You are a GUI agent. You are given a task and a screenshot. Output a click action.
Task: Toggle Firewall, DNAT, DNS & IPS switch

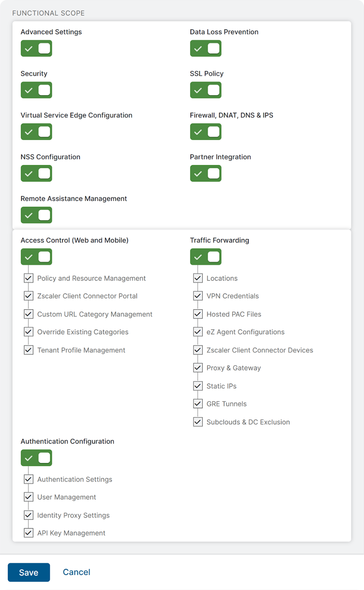pyautogui.click(x=205, y=132)
